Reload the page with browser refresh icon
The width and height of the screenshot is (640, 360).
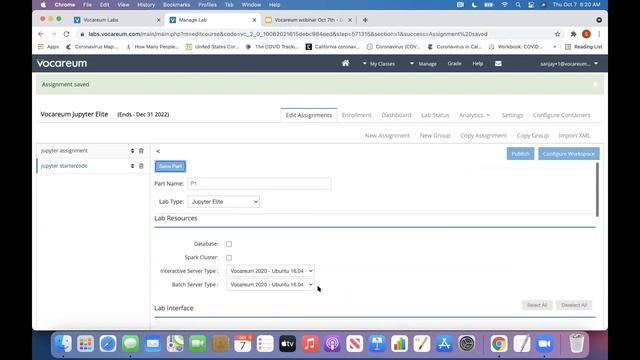(66, 34)
